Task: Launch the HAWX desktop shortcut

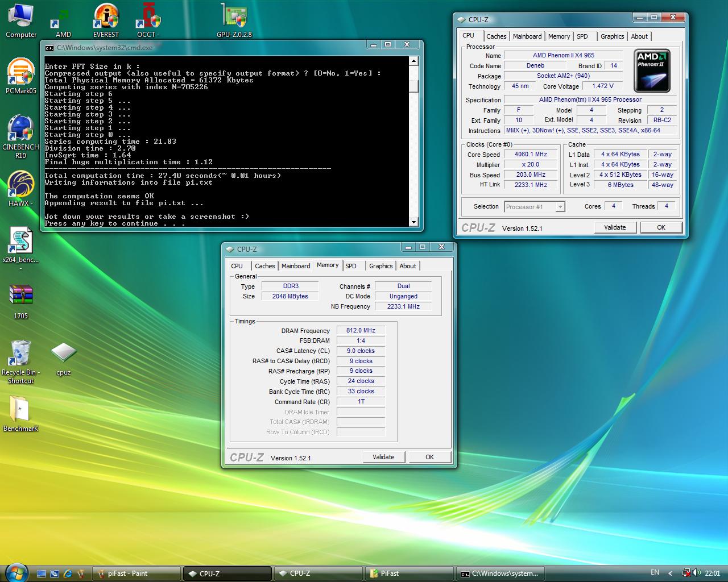Action: (21, 188)
